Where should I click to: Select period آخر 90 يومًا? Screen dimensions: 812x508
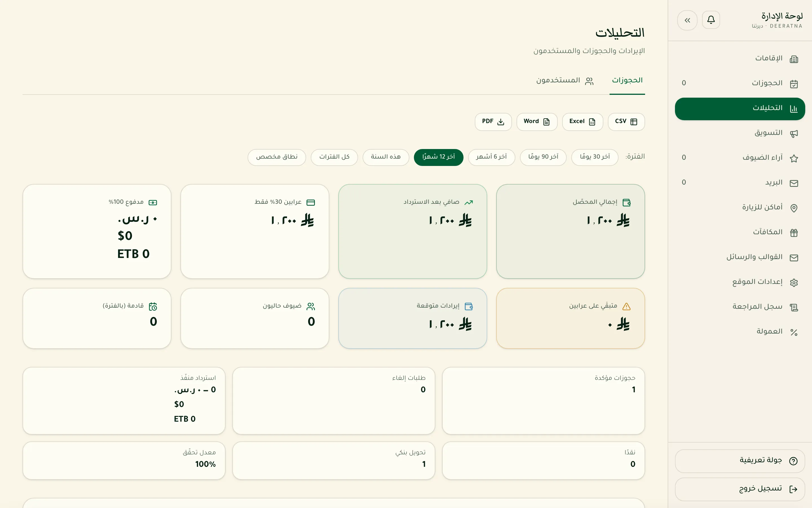[543, 157]
